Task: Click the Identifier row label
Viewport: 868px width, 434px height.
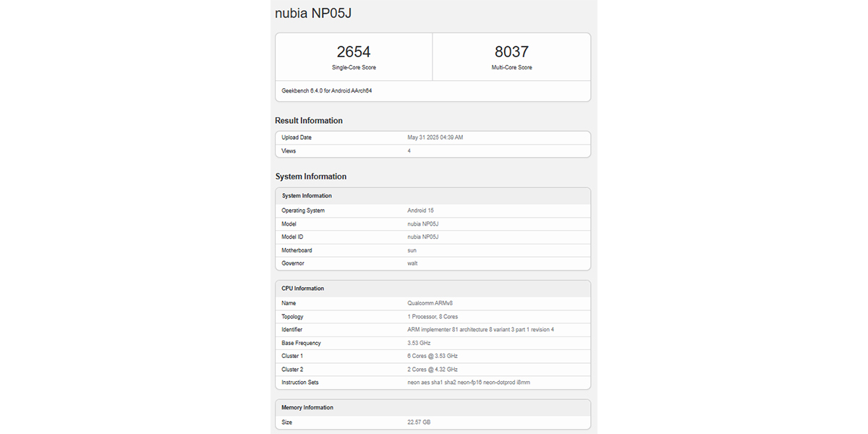Action: coord(292,330)
